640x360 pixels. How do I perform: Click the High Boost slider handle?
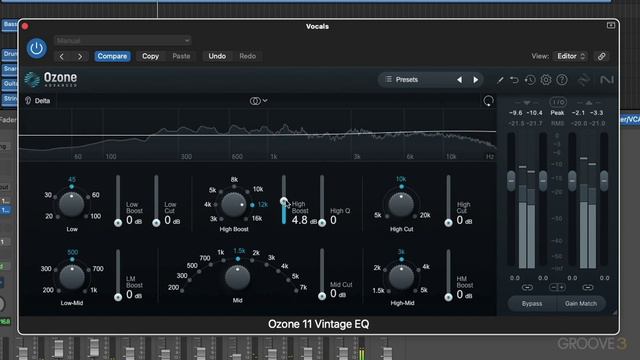coord(284,201)
